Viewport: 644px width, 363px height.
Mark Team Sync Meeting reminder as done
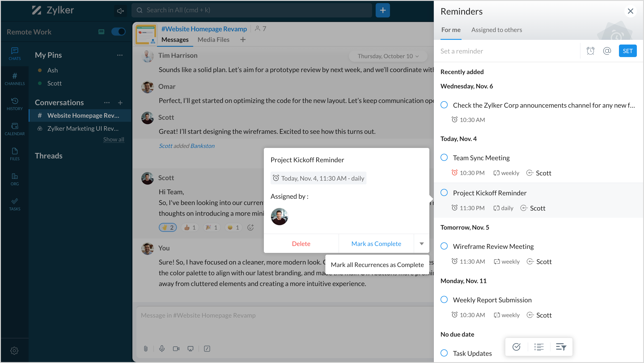(x=444, y=158)
